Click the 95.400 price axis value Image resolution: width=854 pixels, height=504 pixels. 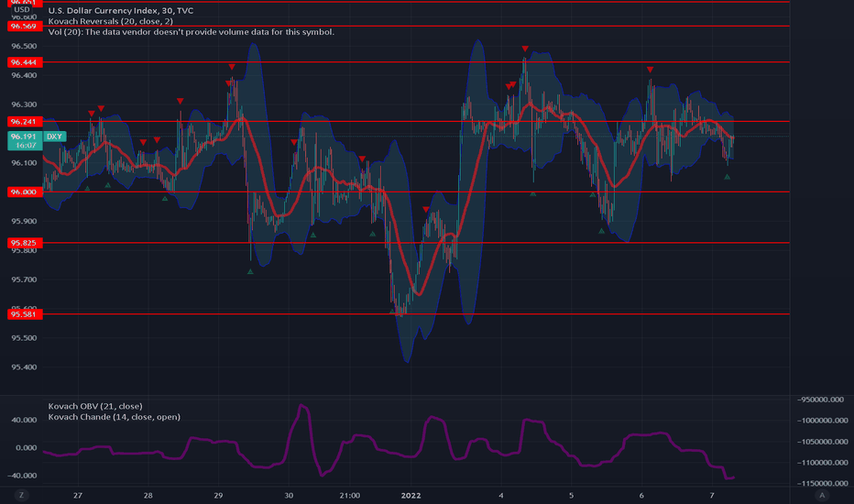(x=24, y=367)
